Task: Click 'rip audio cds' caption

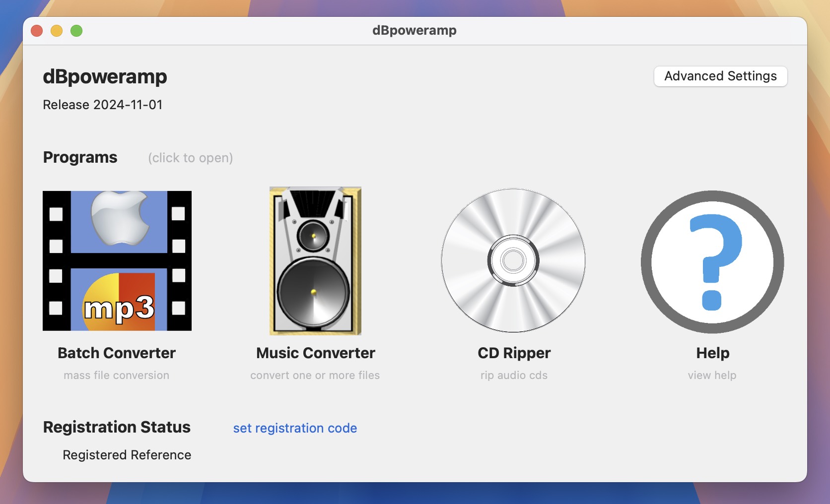Action: point(514,375)
